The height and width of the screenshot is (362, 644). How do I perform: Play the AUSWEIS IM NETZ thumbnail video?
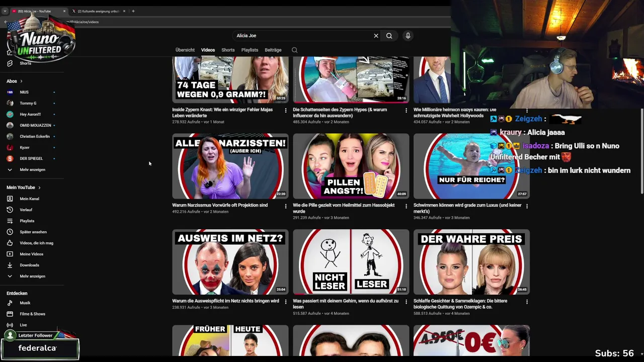coord(230,261)
